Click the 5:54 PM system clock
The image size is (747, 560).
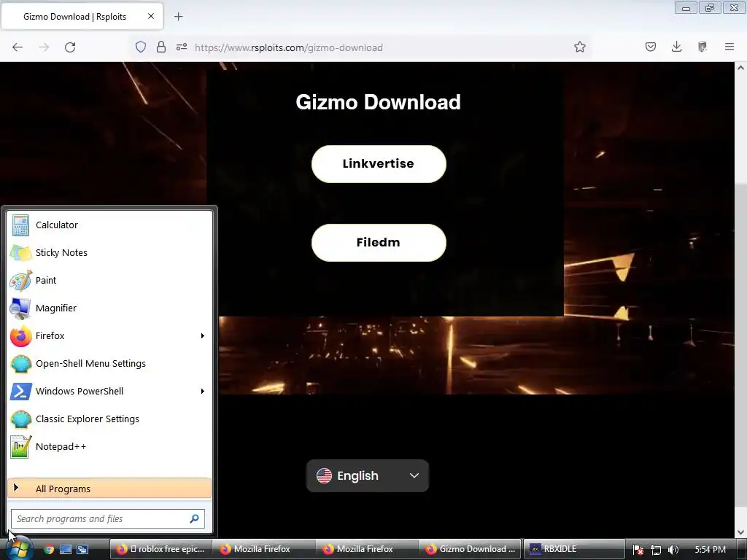coord(711,549)
